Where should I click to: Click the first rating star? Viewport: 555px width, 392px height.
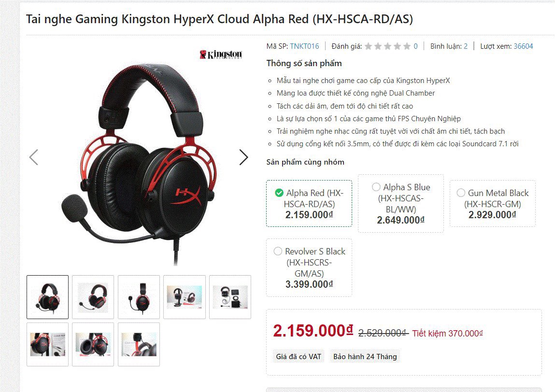coord(369,46)
